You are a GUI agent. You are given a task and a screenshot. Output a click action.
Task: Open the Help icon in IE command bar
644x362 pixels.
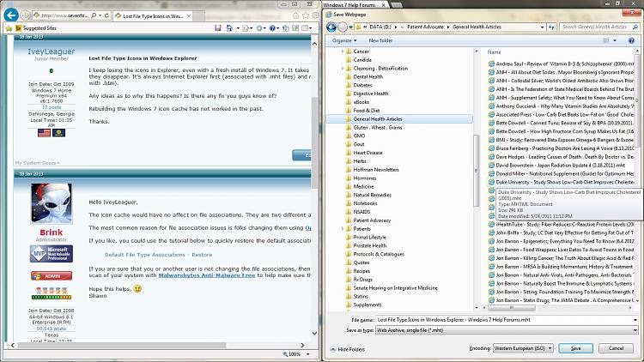pyautogui.click(x=272, y=28)
